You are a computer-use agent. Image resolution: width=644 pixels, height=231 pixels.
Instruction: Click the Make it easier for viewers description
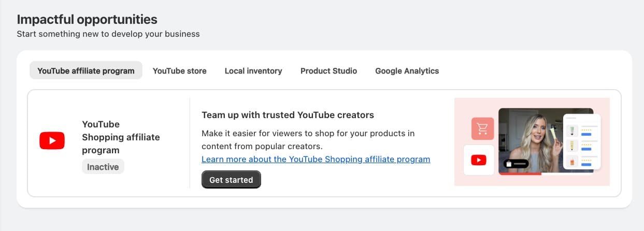tap(308, 140)
